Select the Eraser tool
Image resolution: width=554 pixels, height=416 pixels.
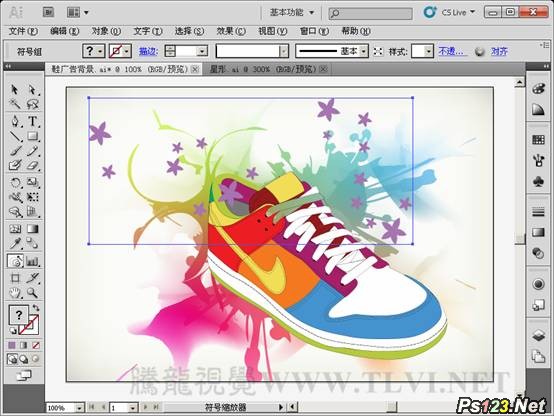[x=32, y=165]
